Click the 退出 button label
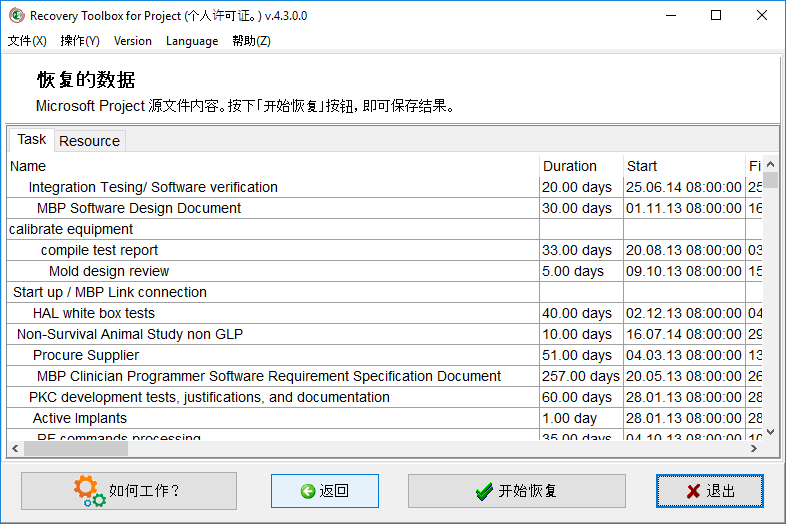 pyautogui.click(x=721, y=491)
